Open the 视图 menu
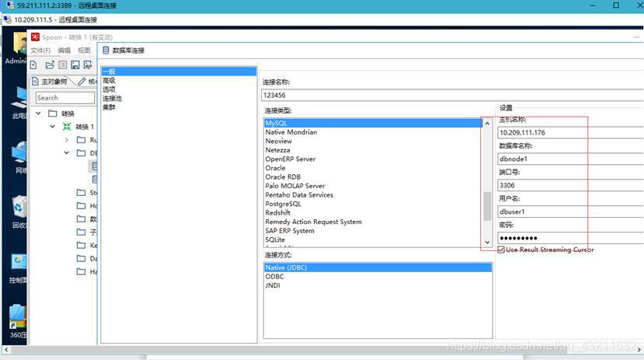The image size is (644, 360). tap(84, 50)
